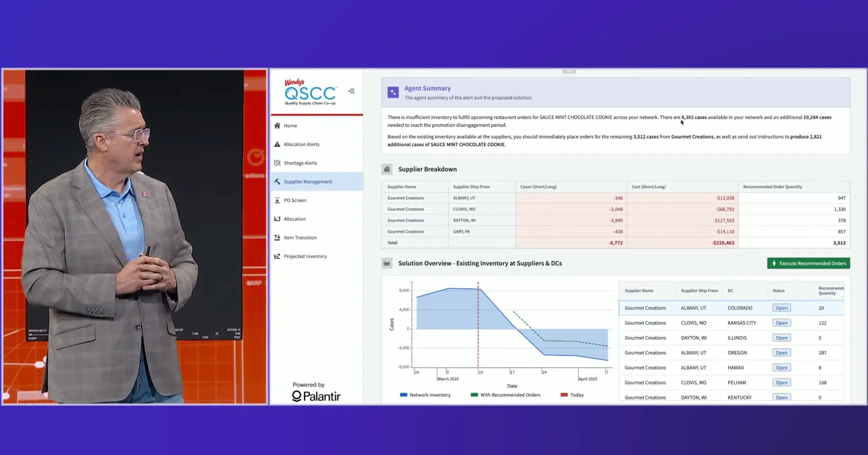The width and height of the screenshot is (868, 455).
Task: Click the drag handle atop the panel
Action: (x=569, y=72)
